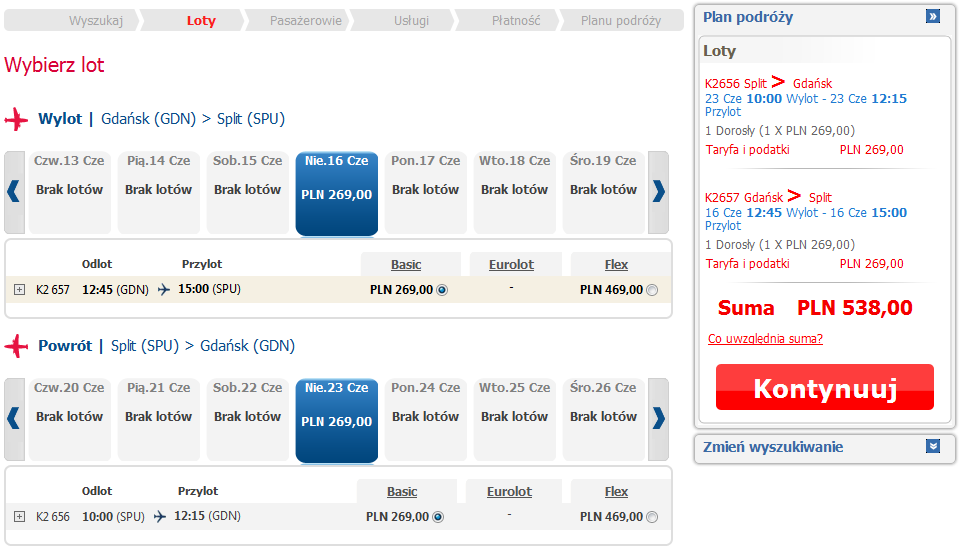Click the Eurolot fare column header for outbound flight
The height and width of the screenshot is (550, 960).
pos(511,265)
